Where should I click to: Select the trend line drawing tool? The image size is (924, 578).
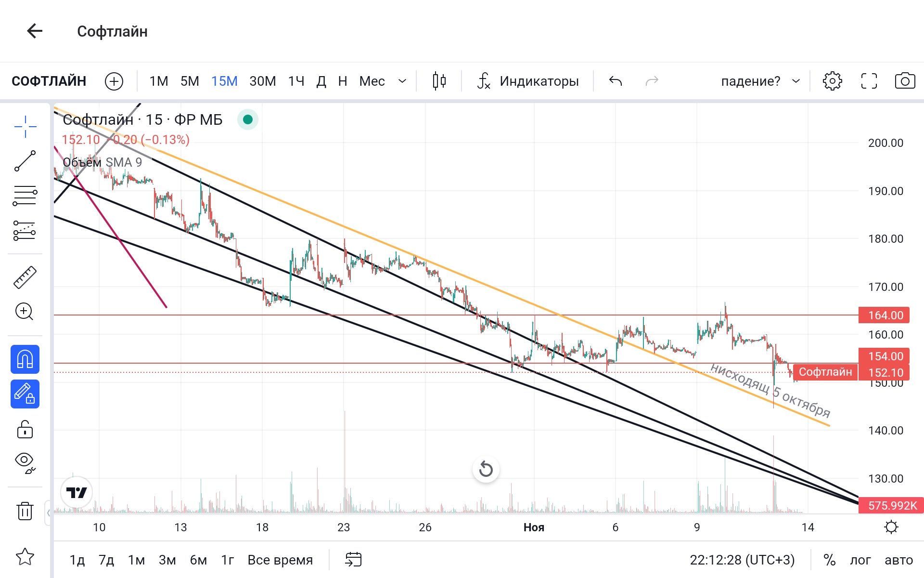(x=25, y=161)
